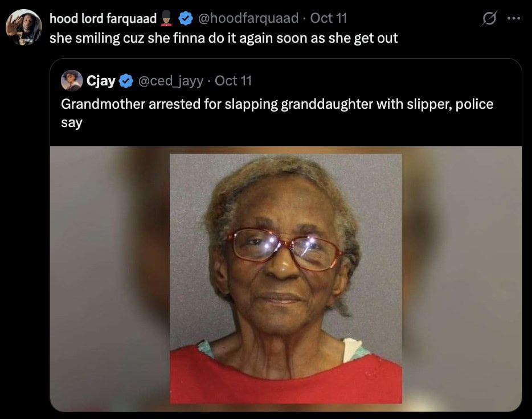
Task: Open hood lord farquaad's profile picture
Action: click(x=24, y=27)
